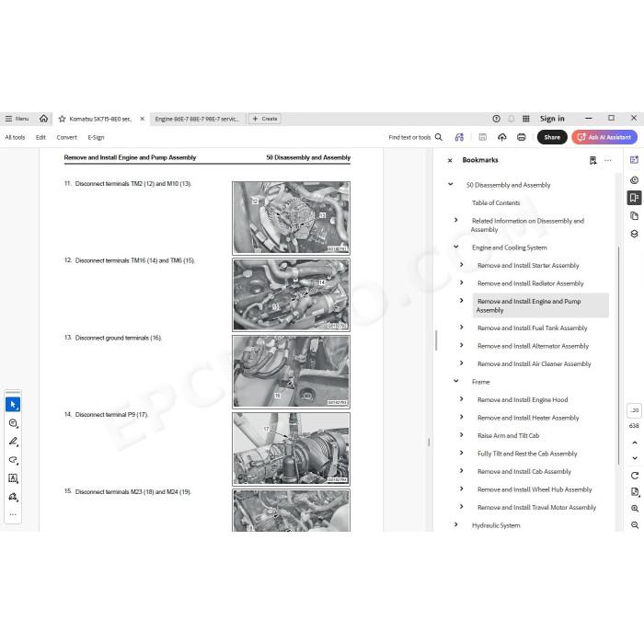Viewport: 644px width, 644px height.
Task: Select the highlighter pen tool
Action: coord(13,442)
